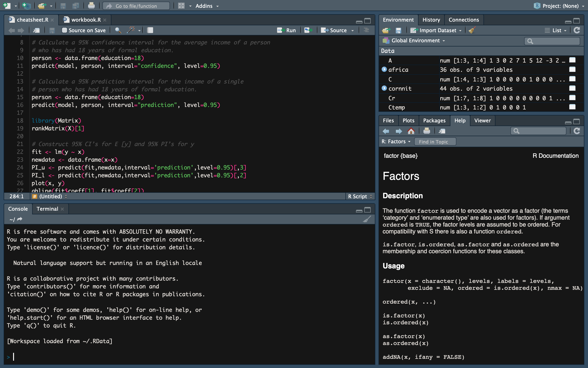Close the Terminal tab
This screenshot has height=368, width=588.
point(62,209)
